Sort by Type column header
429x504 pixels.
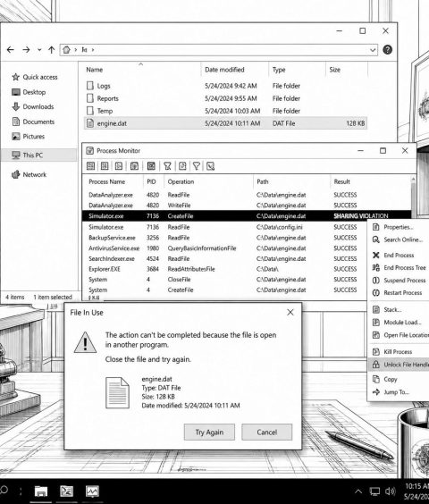click(279, 70)
